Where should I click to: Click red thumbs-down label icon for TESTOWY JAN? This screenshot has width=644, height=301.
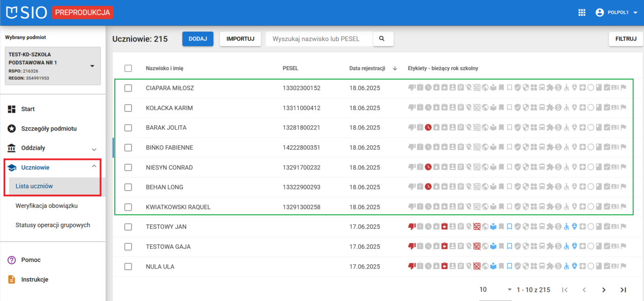click(x=412, y=226)
